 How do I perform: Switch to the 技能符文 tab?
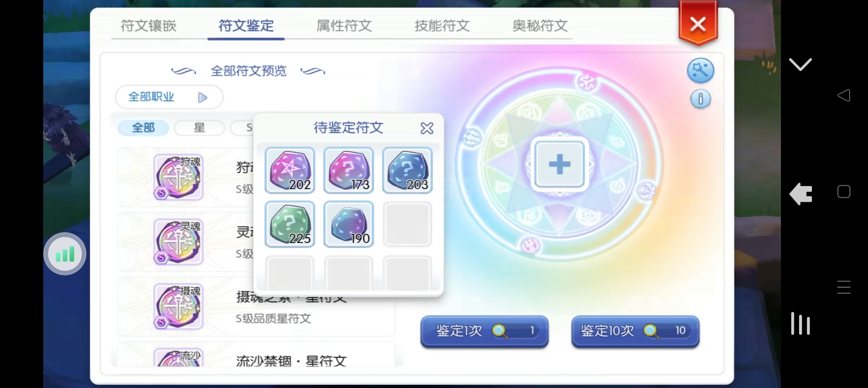[442, 26]
